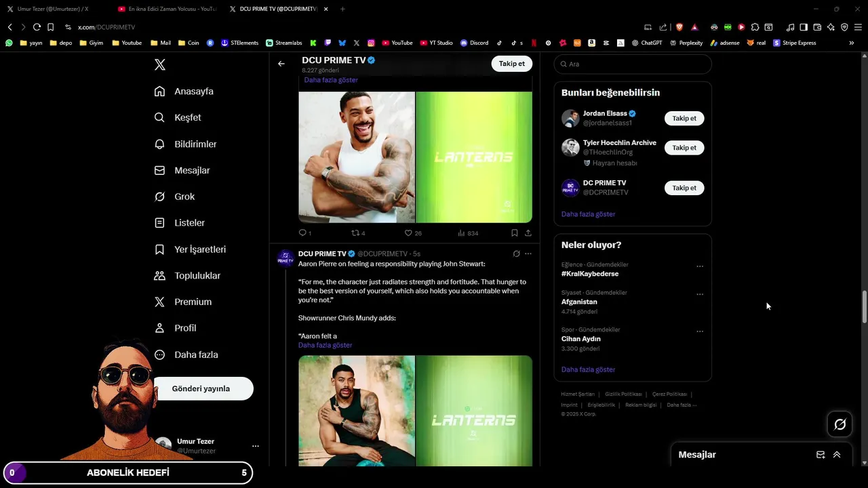The image size is (868, 488).
Task: Expand the Mesajlar drawer with double chevron
Action: click(837, 455)
